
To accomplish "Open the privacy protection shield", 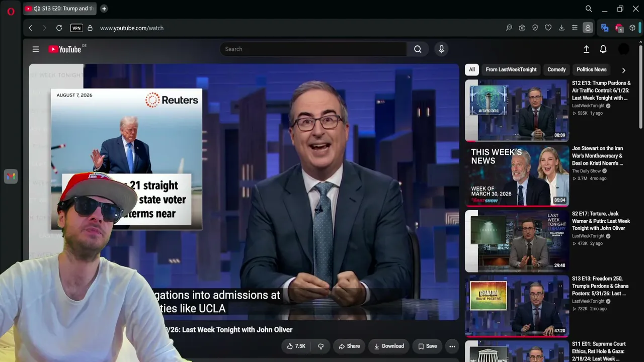I will click(535, 28).
